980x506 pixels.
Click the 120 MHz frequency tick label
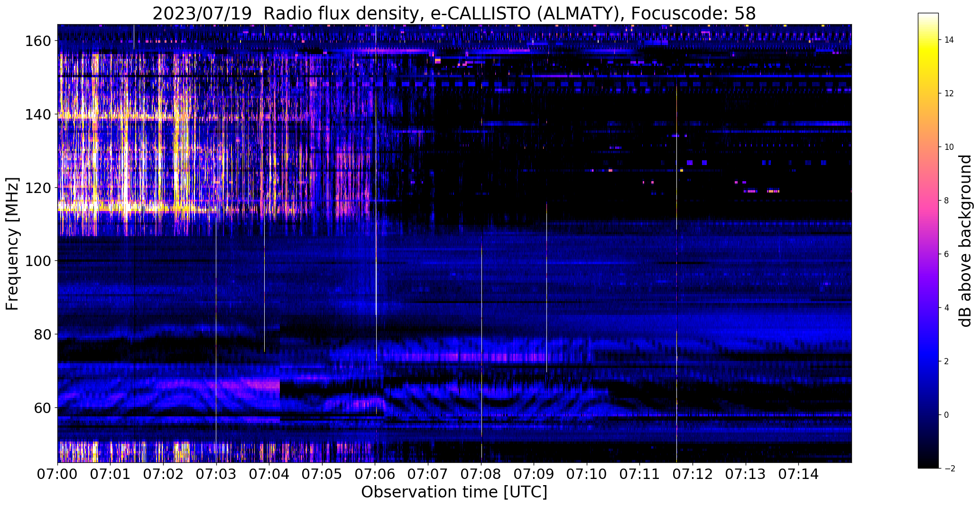[37, 188]
